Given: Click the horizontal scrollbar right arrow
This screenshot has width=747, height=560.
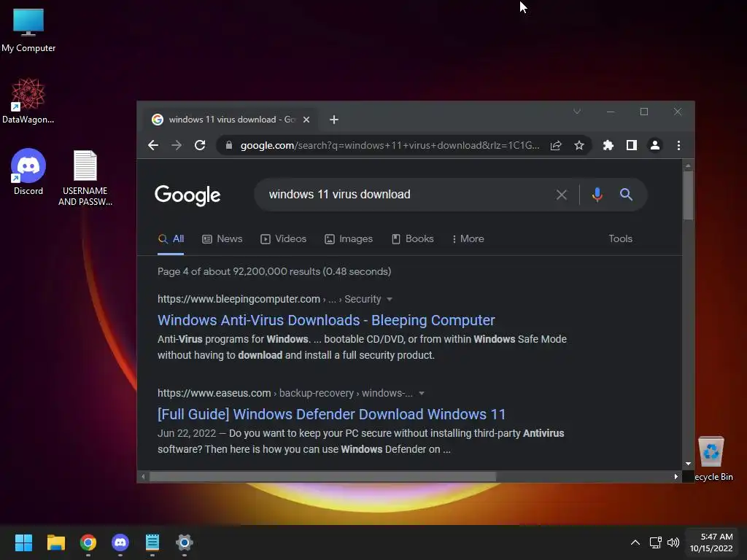Looking at the screenshot, I should (x=676, y=477).
